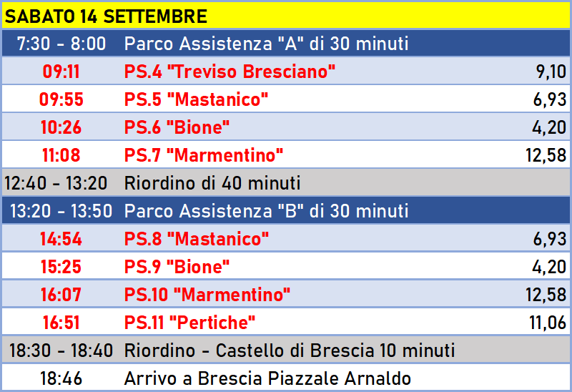Click the 15:25 time cell

click(61, 267)
